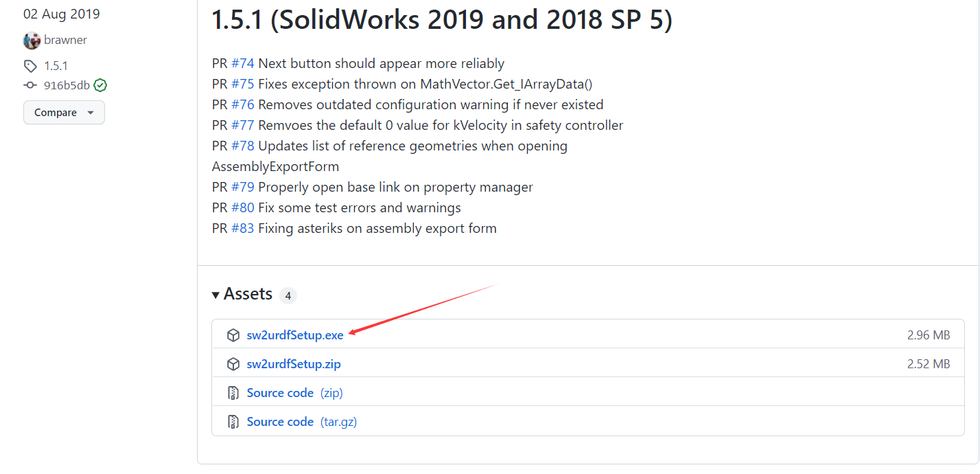Open the Compare dropdown
Image resolution: width=980 pixels, height=474 pixels.
pos(64,113)
